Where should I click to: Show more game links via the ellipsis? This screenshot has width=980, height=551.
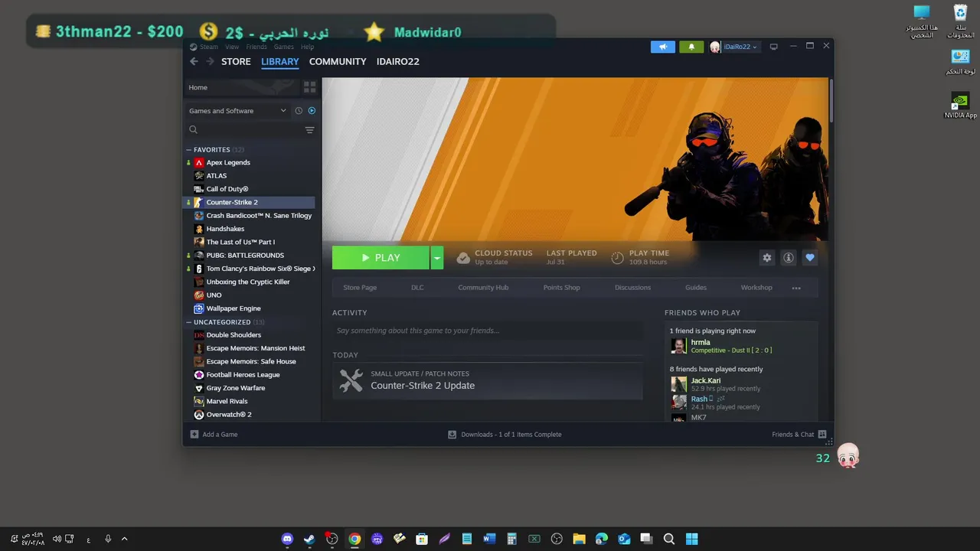point(796,288)
